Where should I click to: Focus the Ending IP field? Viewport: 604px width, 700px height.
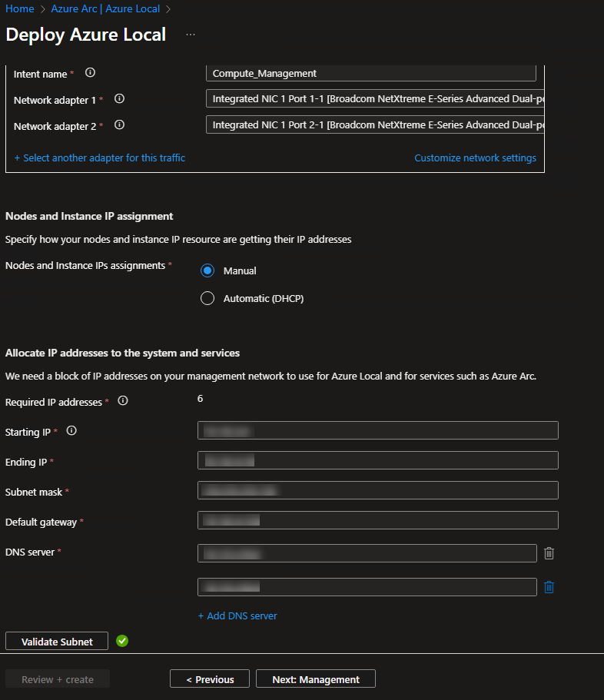click(377, 460)
